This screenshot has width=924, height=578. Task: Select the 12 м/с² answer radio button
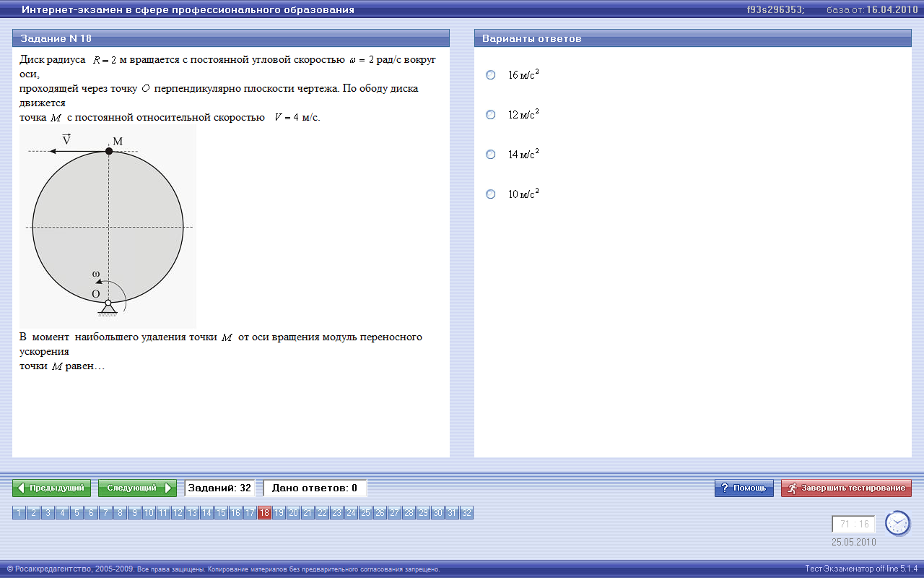pos(491,115)
